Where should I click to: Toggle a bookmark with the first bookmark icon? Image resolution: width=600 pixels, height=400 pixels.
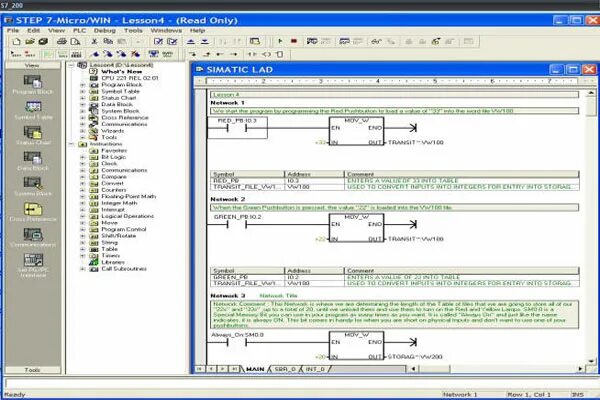[x=95, y=54]
